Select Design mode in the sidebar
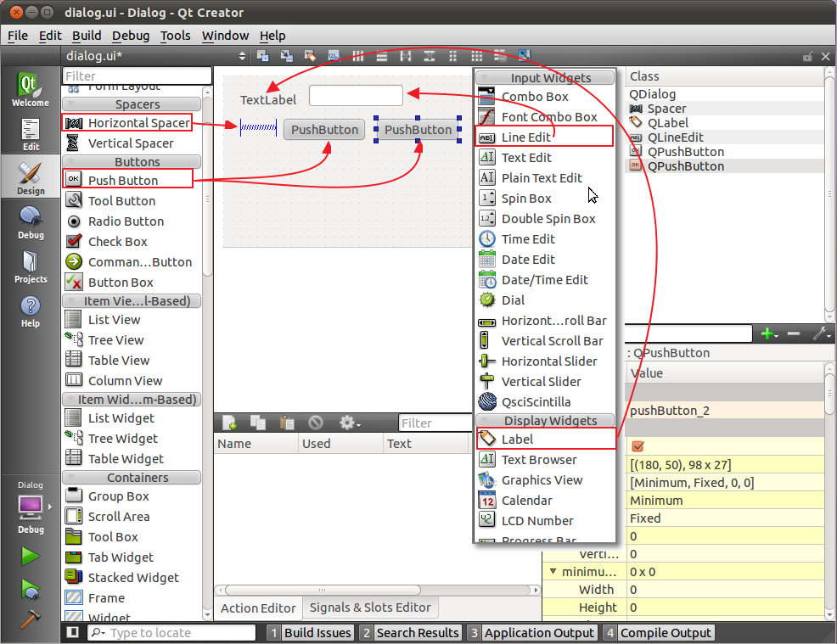Screen dimensions: 837x644 click(x=30, y=176)
